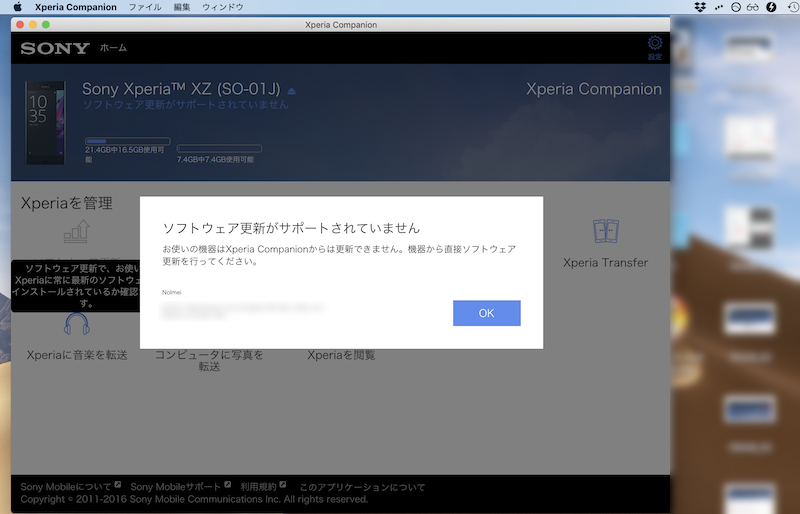This screenshot has height=514, width=800.
Task: Open the 利用規約 link
Action: pos(258,487)
